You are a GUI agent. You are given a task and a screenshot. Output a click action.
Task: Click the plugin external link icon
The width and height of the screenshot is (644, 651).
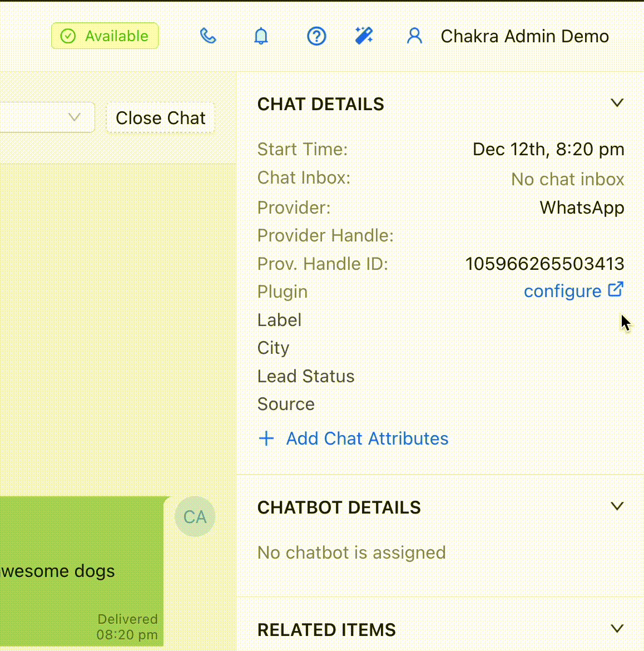616,290
